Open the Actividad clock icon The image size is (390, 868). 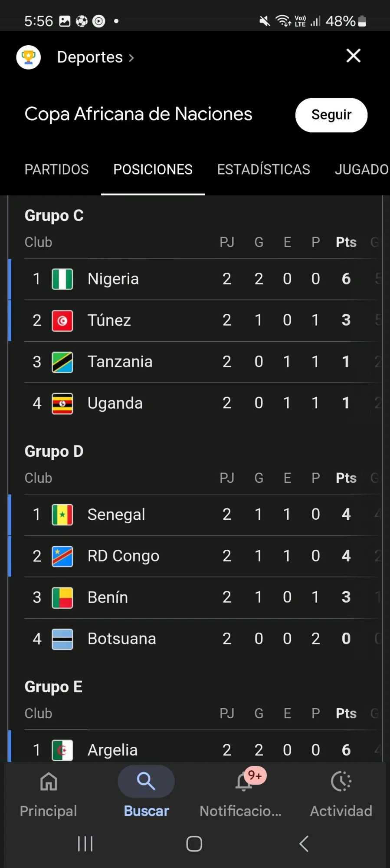341,782
